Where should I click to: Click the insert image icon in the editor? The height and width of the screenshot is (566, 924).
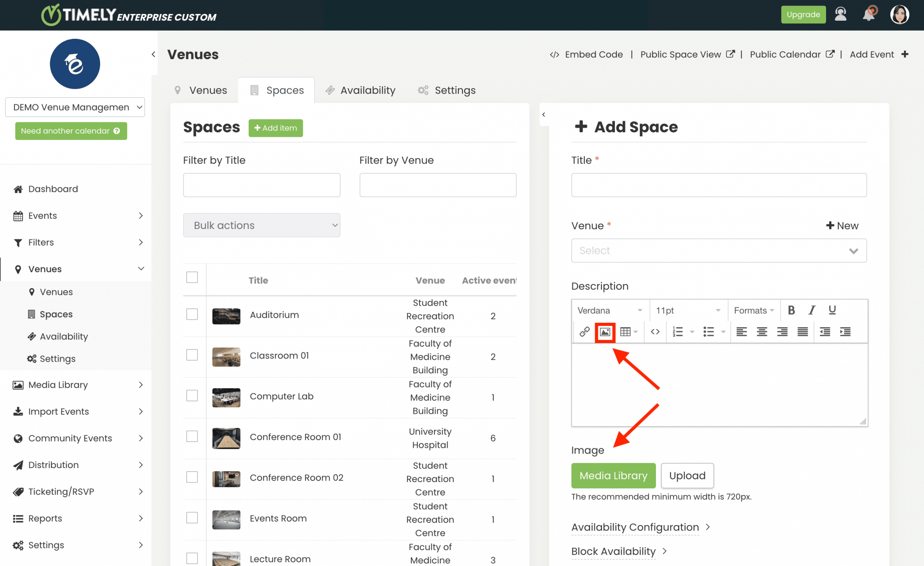pyautogui.click(x=605, y=332)
